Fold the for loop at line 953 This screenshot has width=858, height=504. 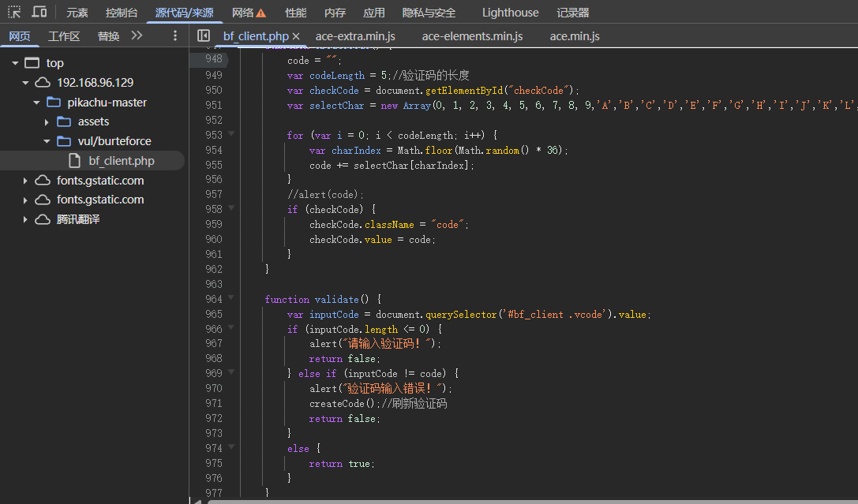click(231, 135)
